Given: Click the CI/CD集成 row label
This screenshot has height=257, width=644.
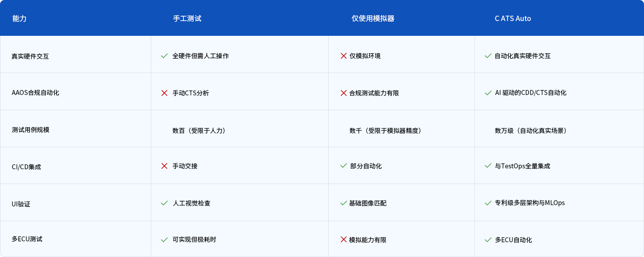Looking at the screenshot, I should tap(26, 167).
